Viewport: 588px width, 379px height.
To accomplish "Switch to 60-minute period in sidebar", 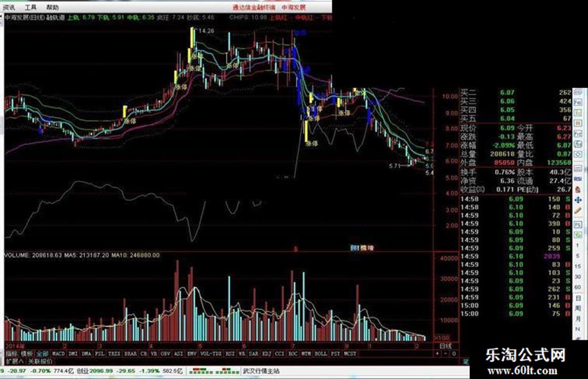I will coord(578,287).
